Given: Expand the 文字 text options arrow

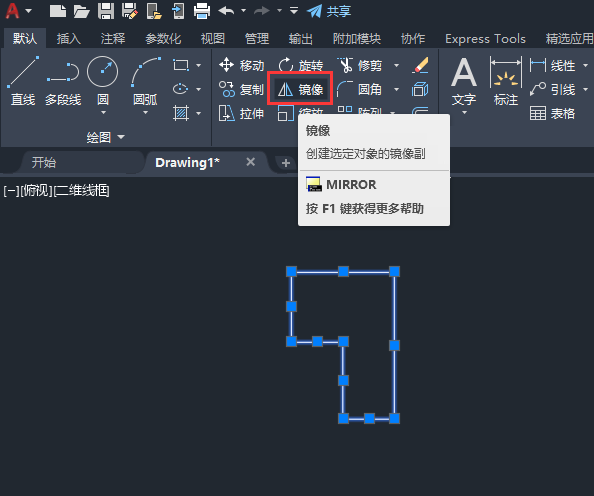Looking at the screenshot, I should pyautogui.click(x=464, y=113).
